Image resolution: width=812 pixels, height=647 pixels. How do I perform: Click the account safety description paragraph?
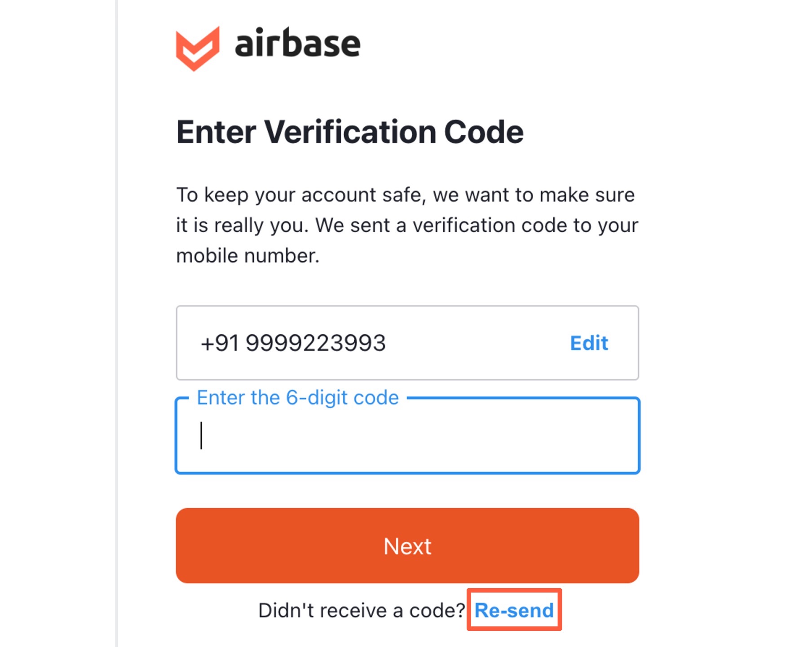[407, 225]
